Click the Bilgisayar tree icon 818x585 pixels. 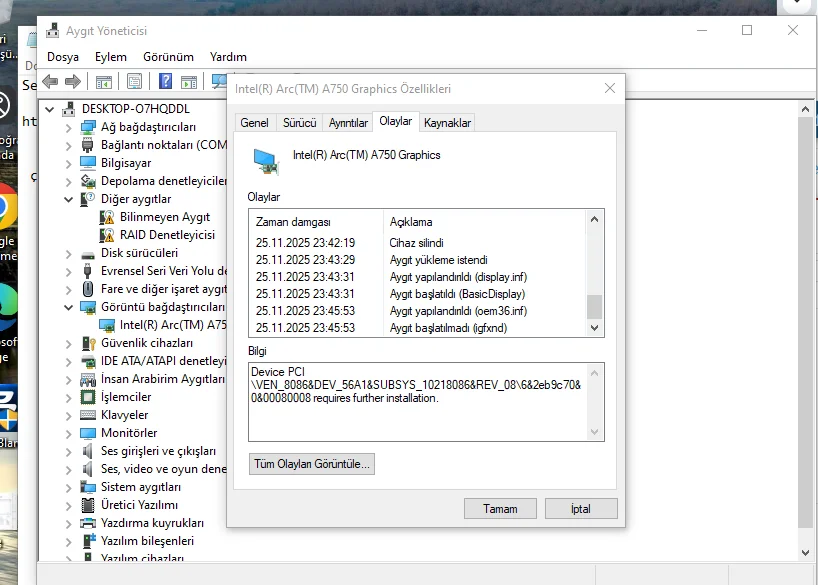coord(88,163)
